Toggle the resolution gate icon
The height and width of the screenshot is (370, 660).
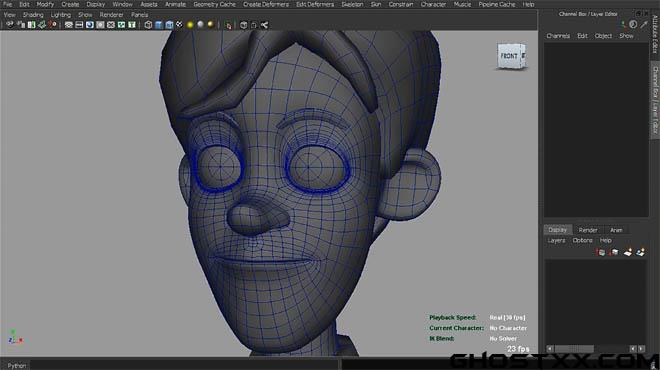[90, 25]
